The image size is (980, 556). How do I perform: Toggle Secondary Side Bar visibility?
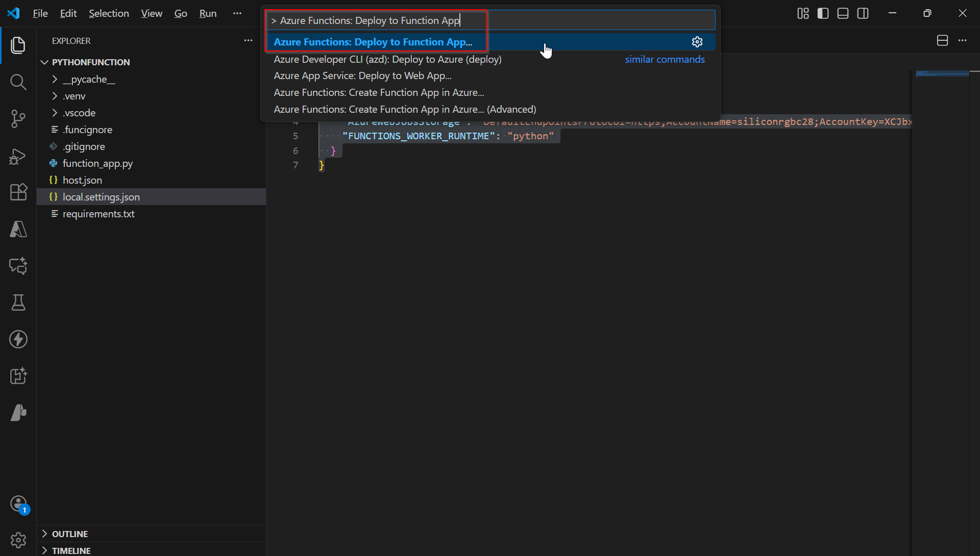863,13
